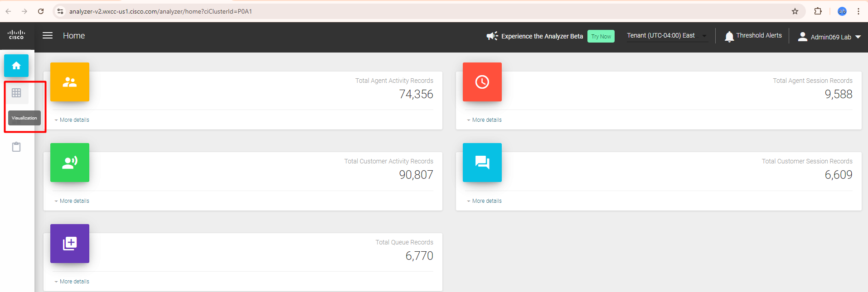Open browser extensions puzzle icon
868x292 pixels.
(818, 11)
